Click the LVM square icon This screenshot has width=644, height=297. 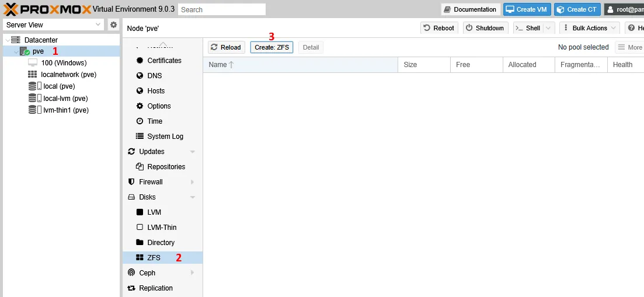pos(140,212)
